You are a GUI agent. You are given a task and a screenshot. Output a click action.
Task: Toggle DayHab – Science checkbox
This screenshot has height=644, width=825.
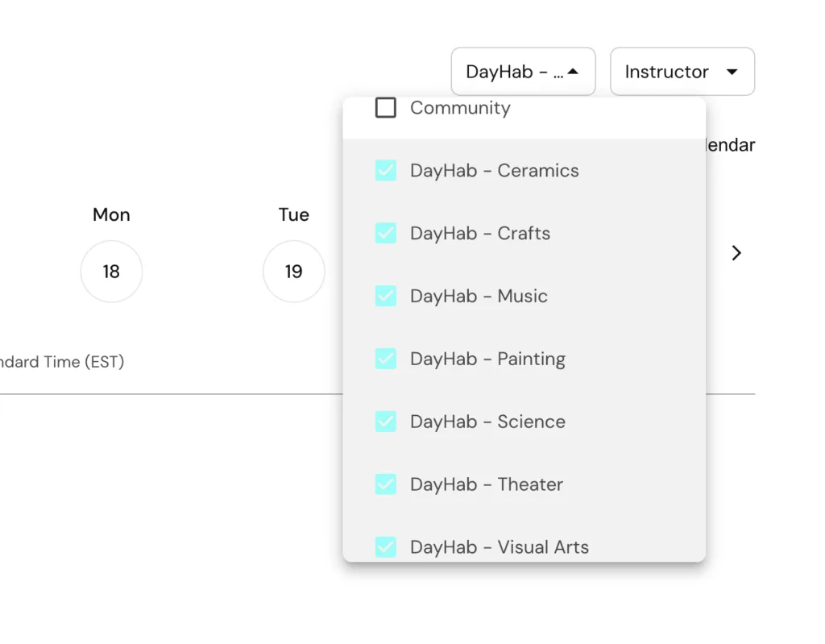(386, 422)
